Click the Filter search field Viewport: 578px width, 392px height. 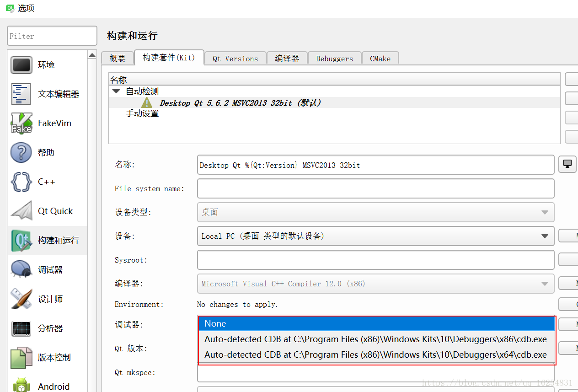pos(52,36)
